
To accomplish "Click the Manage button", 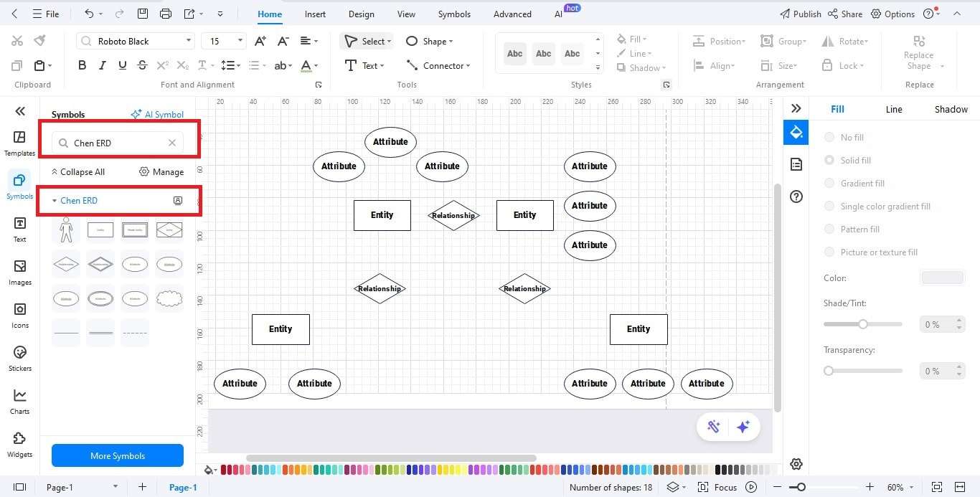I will 161,172.
